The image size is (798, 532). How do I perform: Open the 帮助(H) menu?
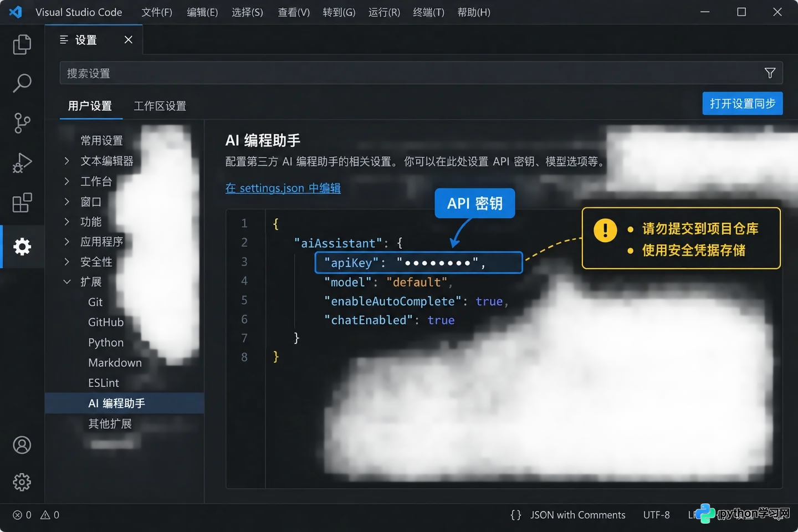click(x=474, y=12)
